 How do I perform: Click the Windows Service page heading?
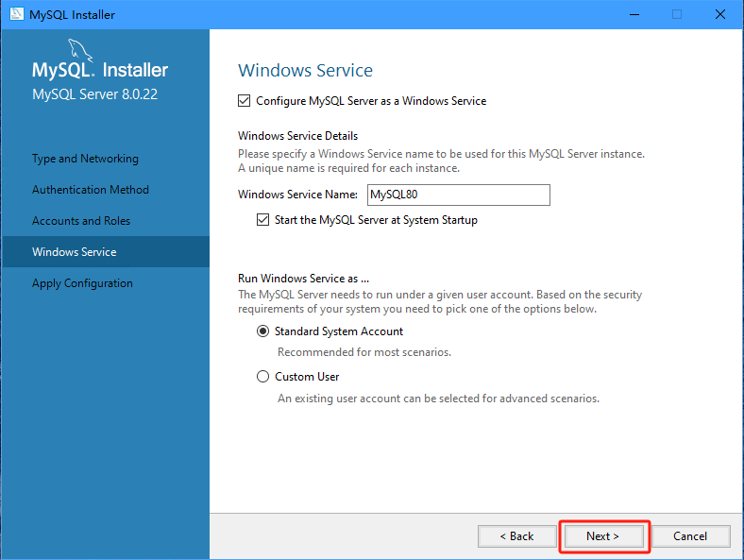point(305,70)
